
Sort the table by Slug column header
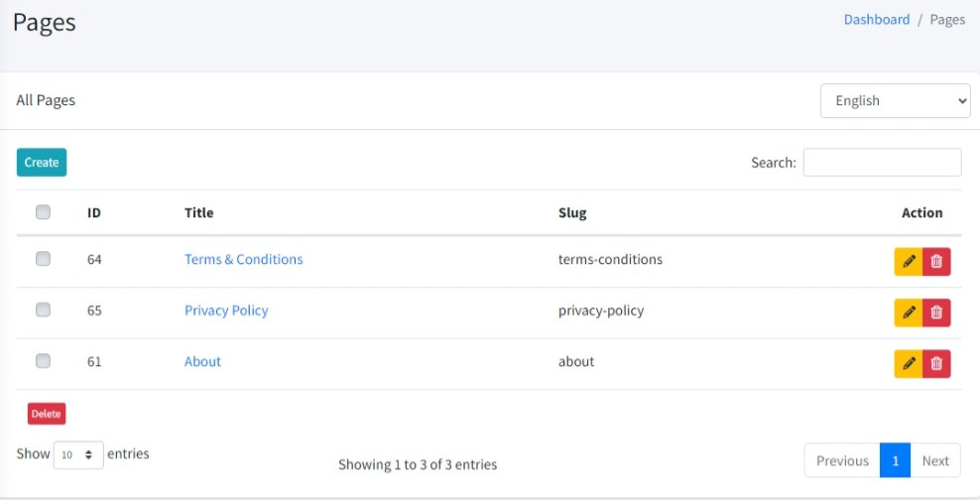tap(572, 212)
